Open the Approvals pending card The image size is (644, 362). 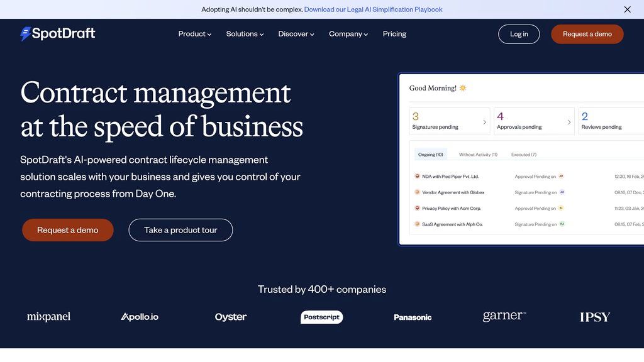(x=534, y=121)
